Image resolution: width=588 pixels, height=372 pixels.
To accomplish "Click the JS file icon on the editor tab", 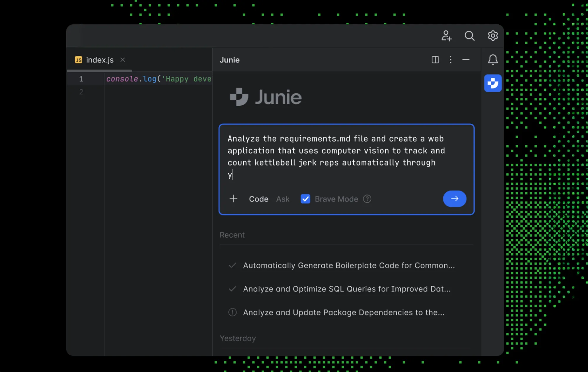I will 78,60.
